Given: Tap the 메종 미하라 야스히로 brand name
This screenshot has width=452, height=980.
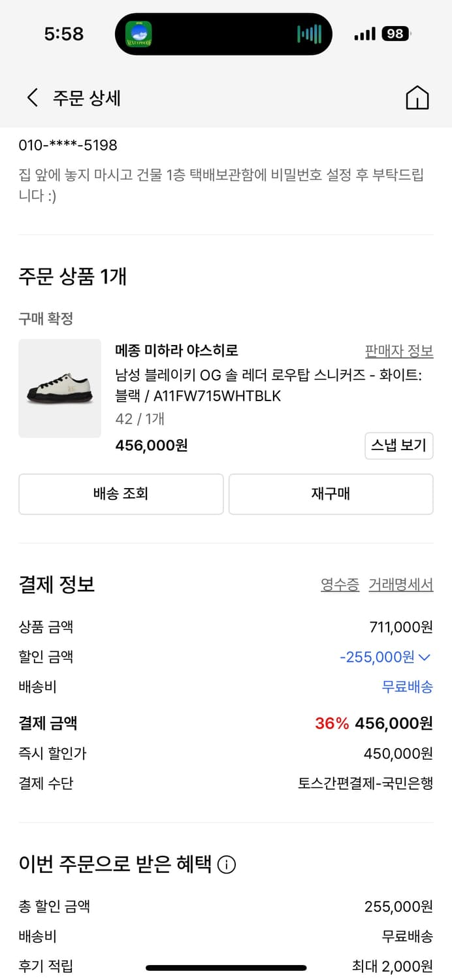Looking at the screenshot, I should [x=176, y=351].
